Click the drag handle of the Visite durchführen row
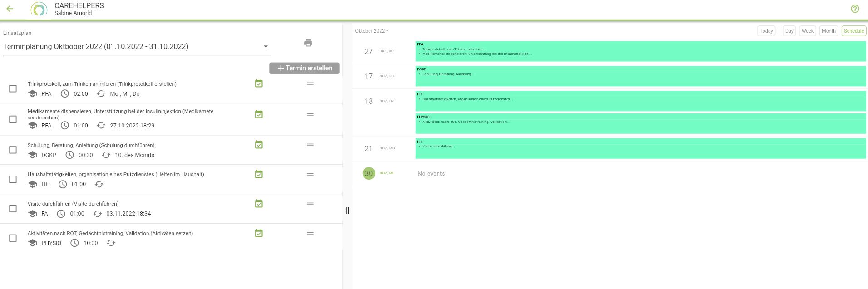The height and width of the screenshot is (289, 868). pos(310,204)
